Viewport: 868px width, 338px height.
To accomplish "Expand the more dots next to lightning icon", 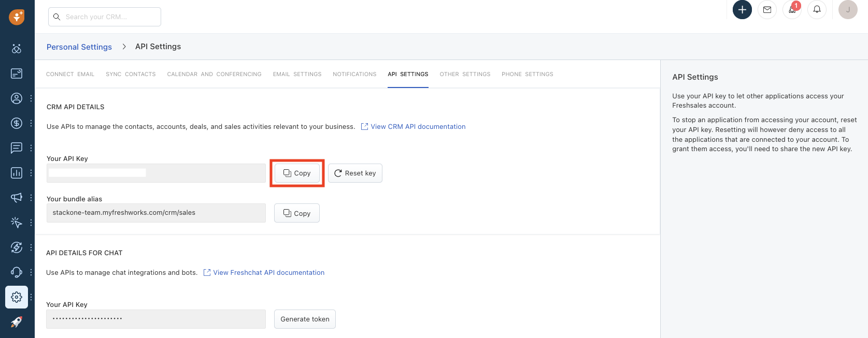I will 31,247.
